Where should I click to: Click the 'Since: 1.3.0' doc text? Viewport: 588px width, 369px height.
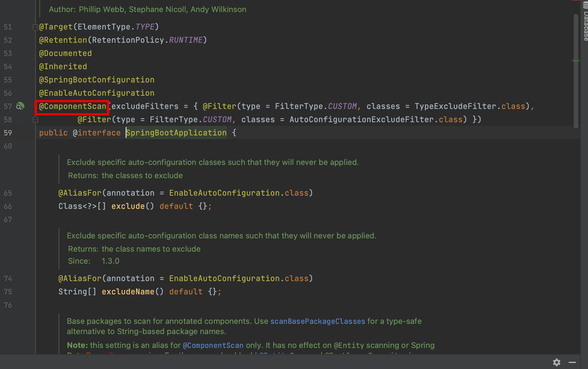[94, 261]
